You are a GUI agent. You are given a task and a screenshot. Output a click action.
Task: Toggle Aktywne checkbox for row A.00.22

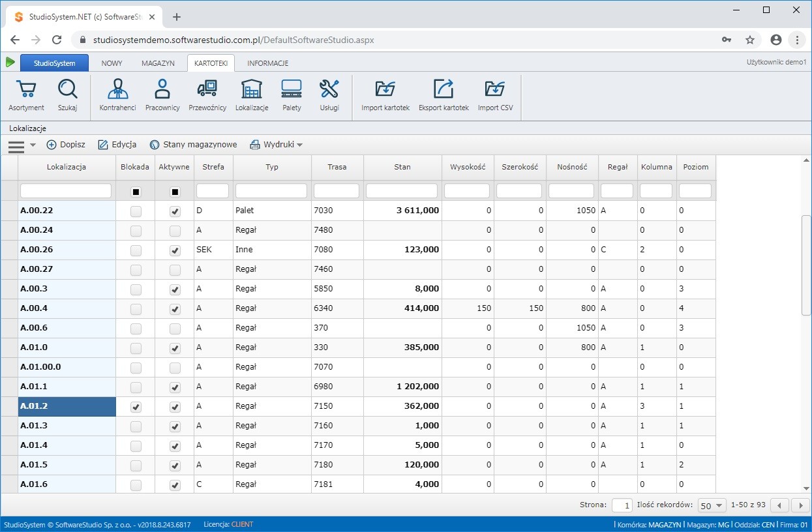click(x=175, y=211)
